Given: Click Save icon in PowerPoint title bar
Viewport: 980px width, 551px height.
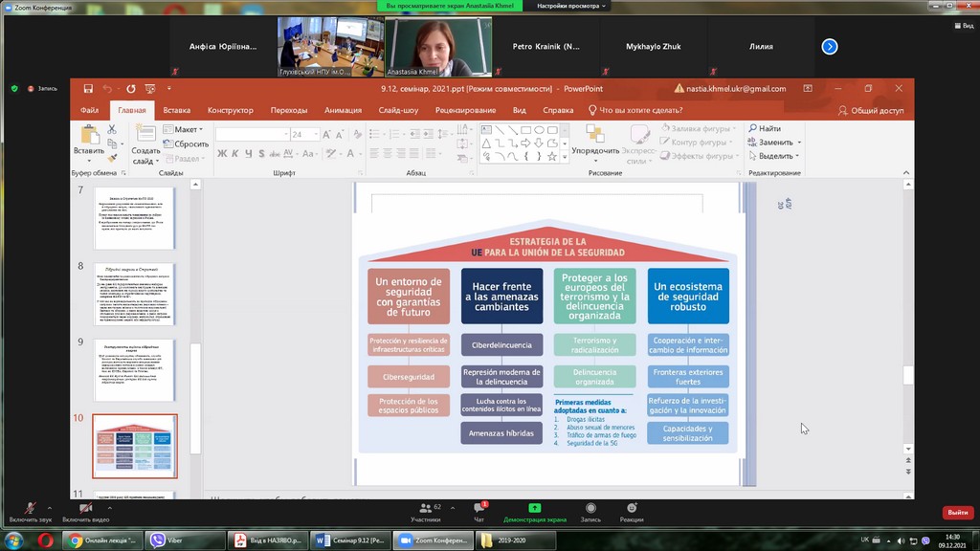Looking at the screenshot, I should 88,89.
